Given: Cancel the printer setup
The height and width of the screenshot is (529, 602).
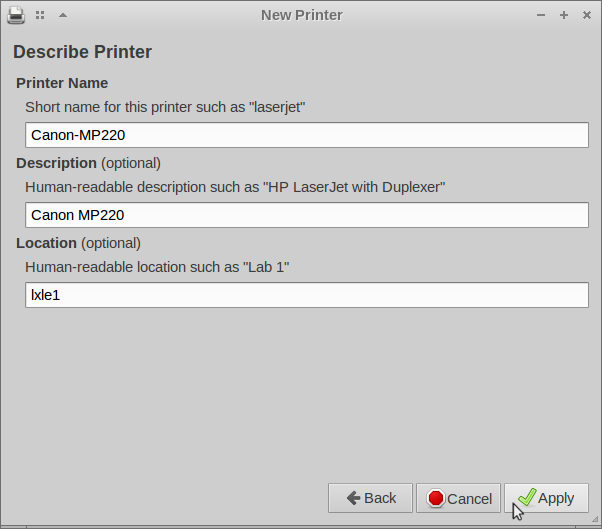Looking at the screenshot, I should 458,498.
